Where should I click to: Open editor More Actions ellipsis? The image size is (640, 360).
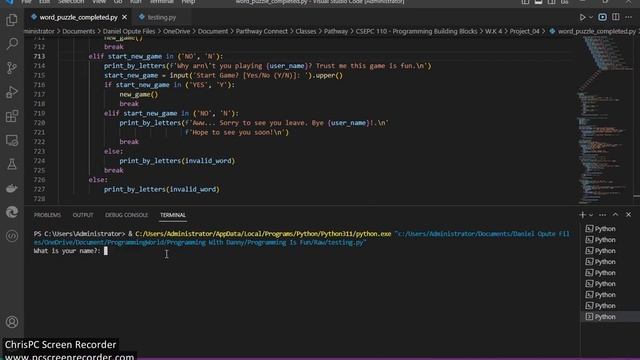coord(628,17)
